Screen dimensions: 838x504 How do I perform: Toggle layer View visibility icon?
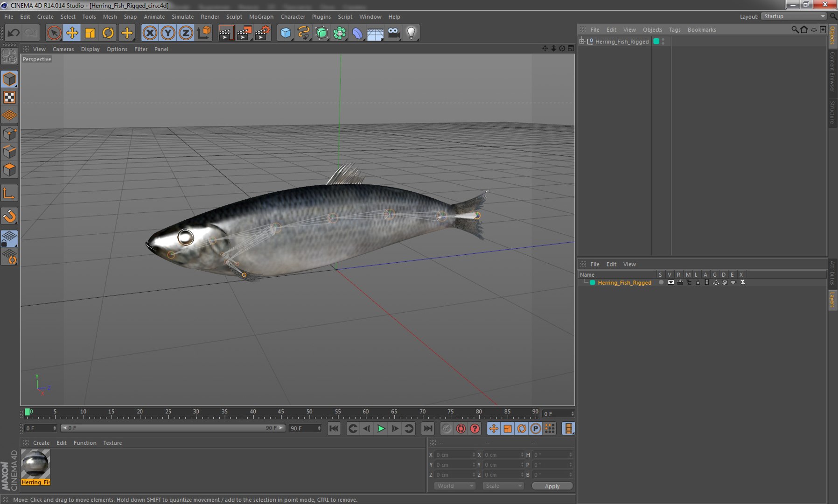click(670, 282)
